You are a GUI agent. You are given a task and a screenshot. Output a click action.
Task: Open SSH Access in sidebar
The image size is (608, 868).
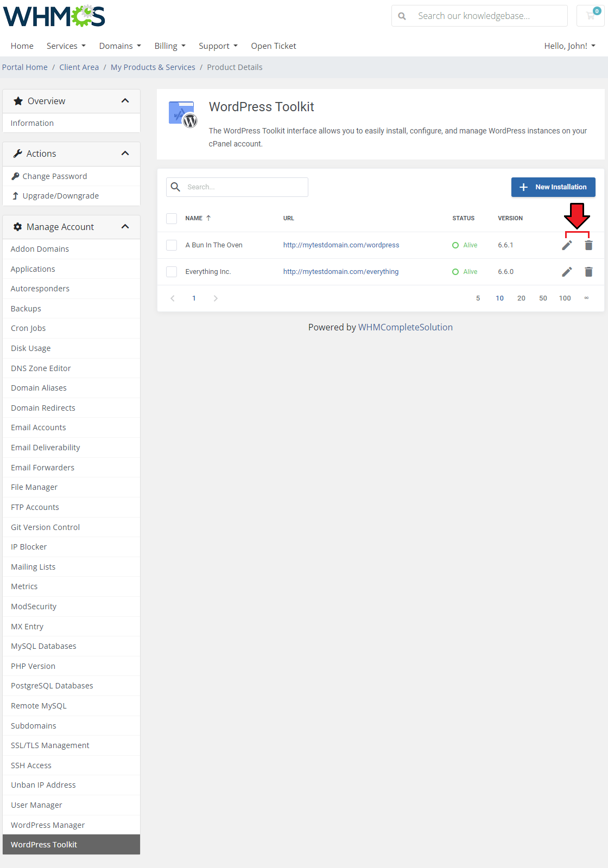[72, 765]
